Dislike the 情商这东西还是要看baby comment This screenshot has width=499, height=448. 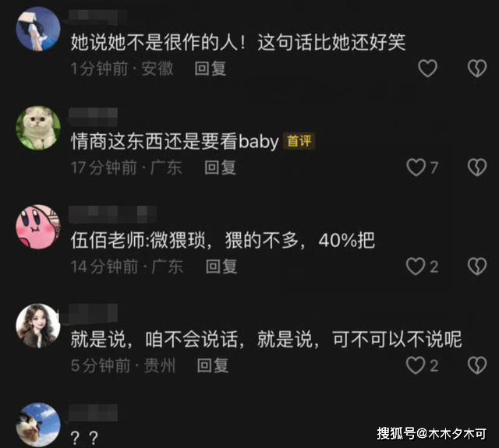477,168
